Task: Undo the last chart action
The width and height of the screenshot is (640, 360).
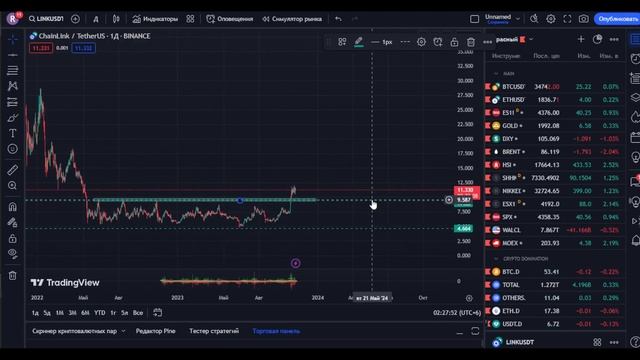Action: click(x=338, y=19)
